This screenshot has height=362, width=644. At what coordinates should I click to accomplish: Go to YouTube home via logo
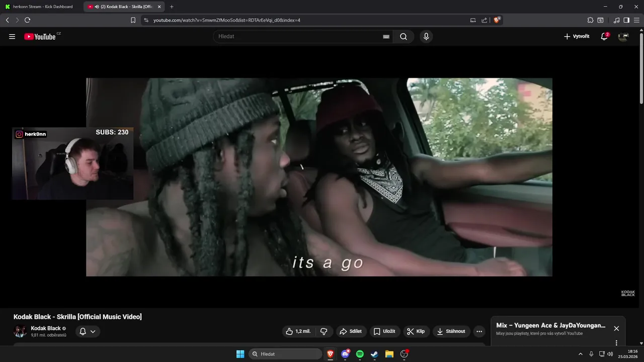point(40,36)
